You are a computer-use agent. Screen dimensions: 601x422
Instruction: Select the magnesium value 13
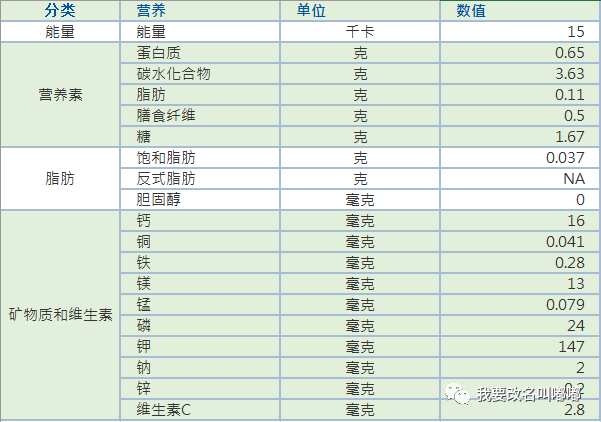[x=520, y=284]
